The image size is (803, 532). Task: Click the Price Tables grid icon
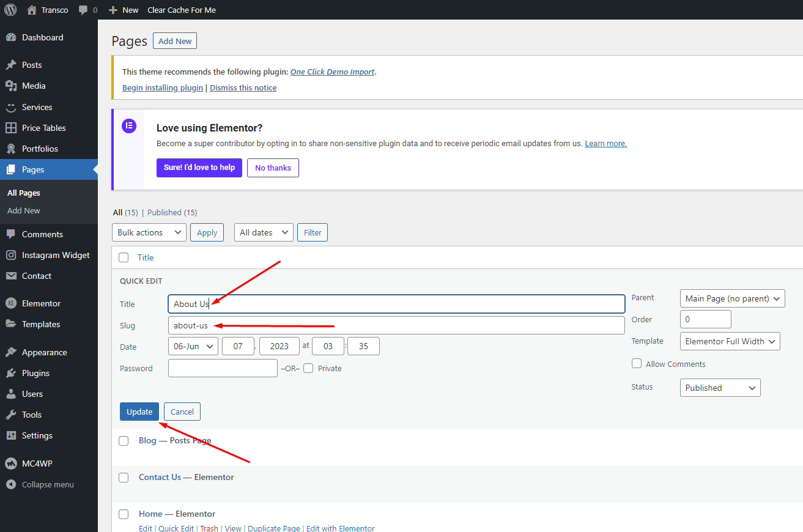click(x=10, y=128)
